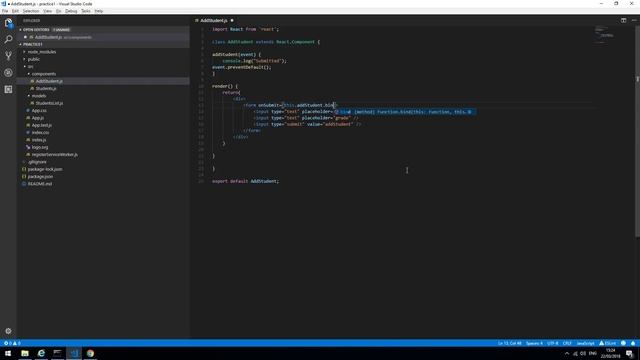Open App.js in the file tree

[38, 118]
